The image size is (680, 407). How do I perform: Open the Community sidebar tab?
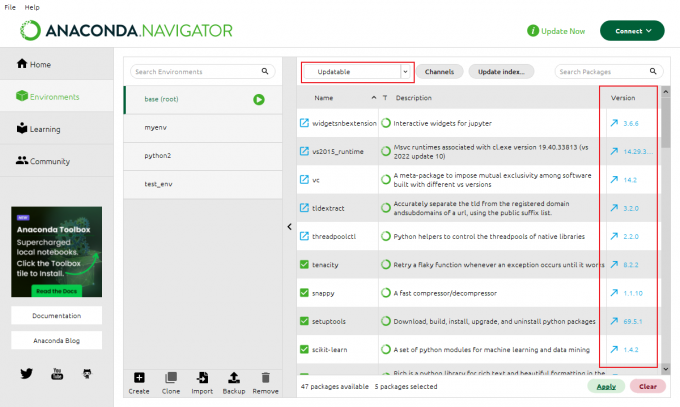56,161
